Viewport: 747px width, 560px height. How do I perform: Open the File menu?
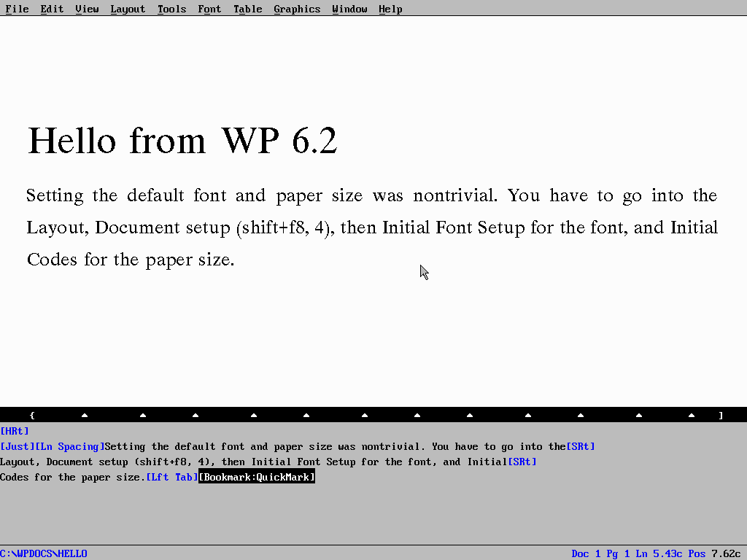(17, 9)
